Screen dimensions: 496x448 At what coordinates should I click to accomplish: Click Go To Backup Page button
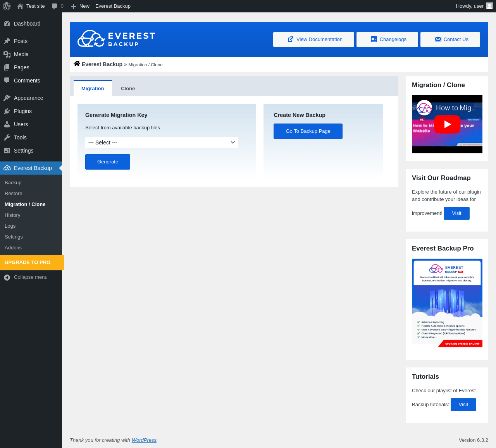[x=308, y=131]
